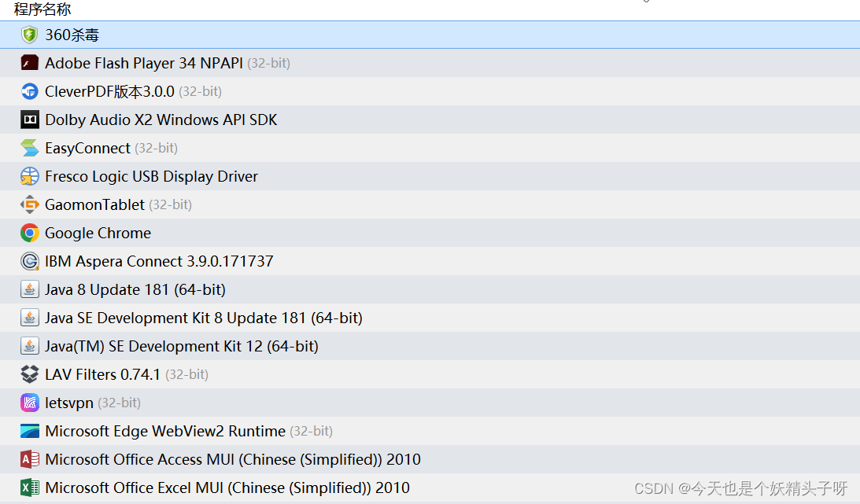Viewport: 860px width, 504px height.
Task: Select the letsvpn program name
Action: 69,403
